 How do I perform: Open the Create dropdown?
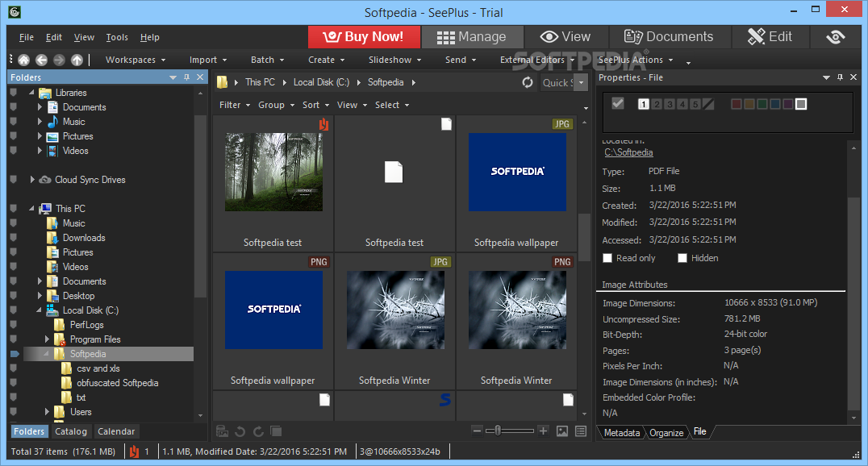click(327, 60)
